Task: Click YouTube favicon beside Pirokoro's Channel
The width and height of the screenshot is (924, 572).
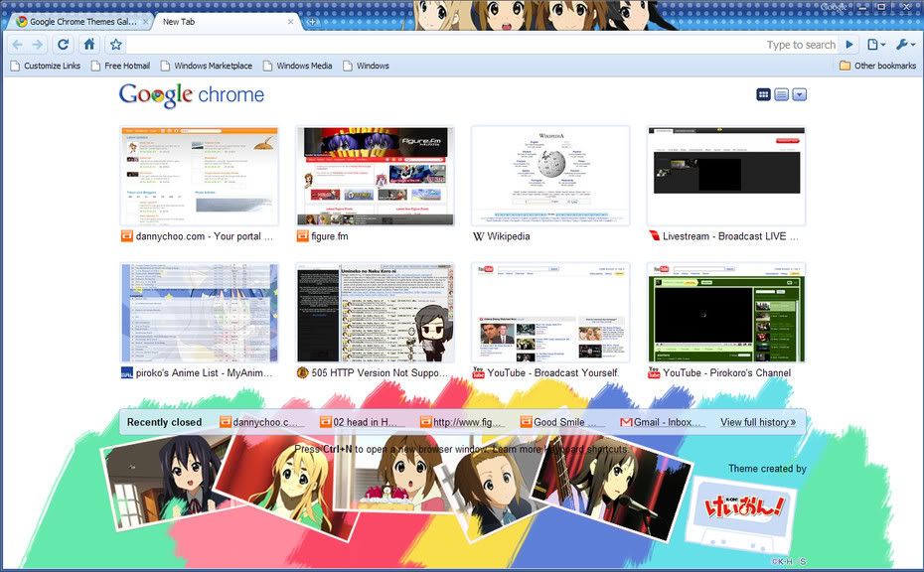Action: click(654, 372)
